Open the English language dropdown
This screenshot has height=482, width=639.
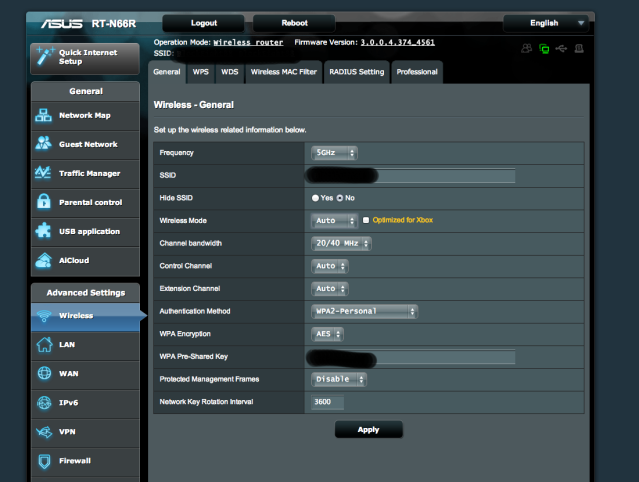(546, 23)
